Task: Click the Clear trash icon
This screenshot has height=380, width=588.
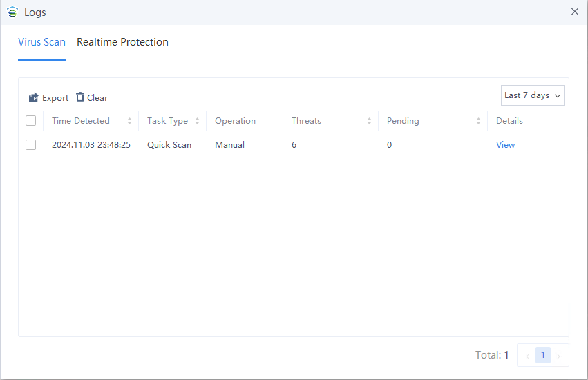Action: point(80,97)
